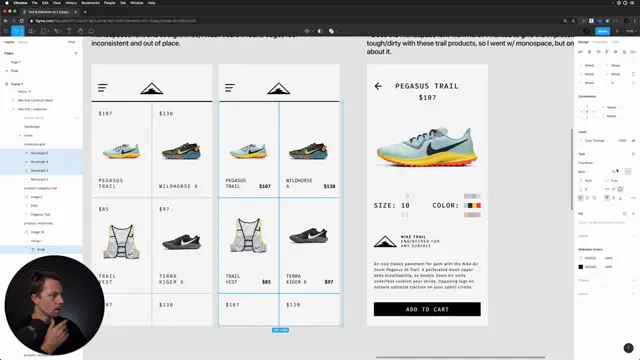Screen dimensions: 640x360
Task: Open the Final page dropdown in left panel
Action: pos(71,42)
